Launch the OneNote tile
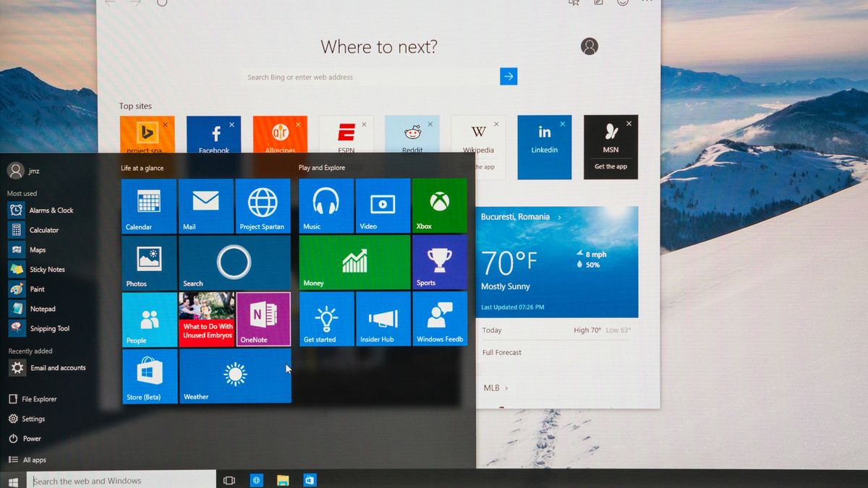Viewport: 868px width, 488px height. [x=263, y=319]
